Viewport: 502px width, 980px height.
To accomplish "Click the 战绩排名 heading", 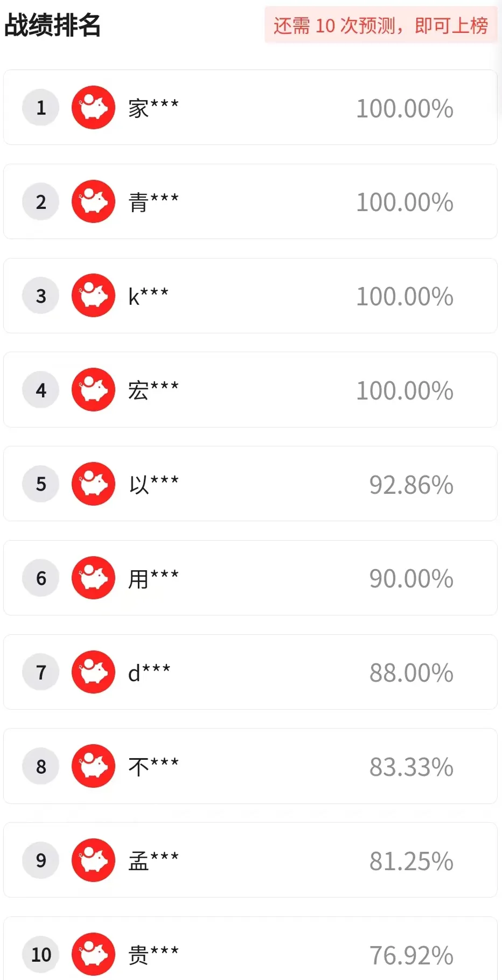I will (x=53, y=25).
